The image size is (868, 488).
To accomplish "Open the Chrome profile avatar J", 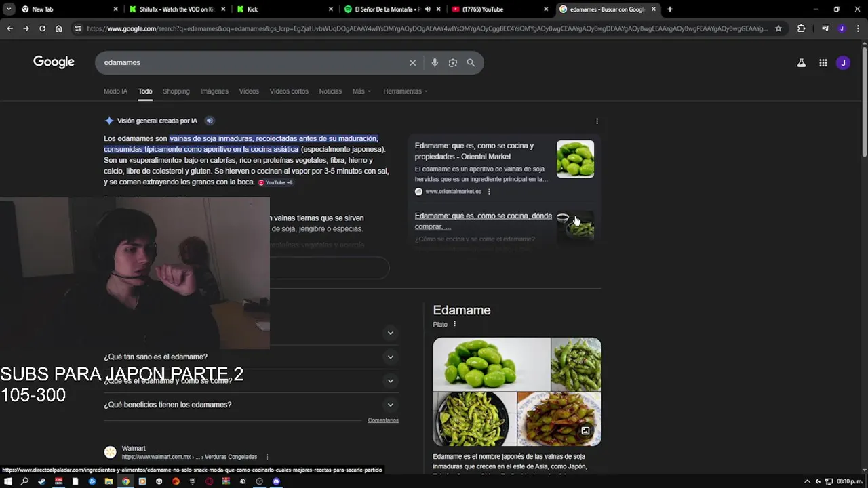I will 842,28.
